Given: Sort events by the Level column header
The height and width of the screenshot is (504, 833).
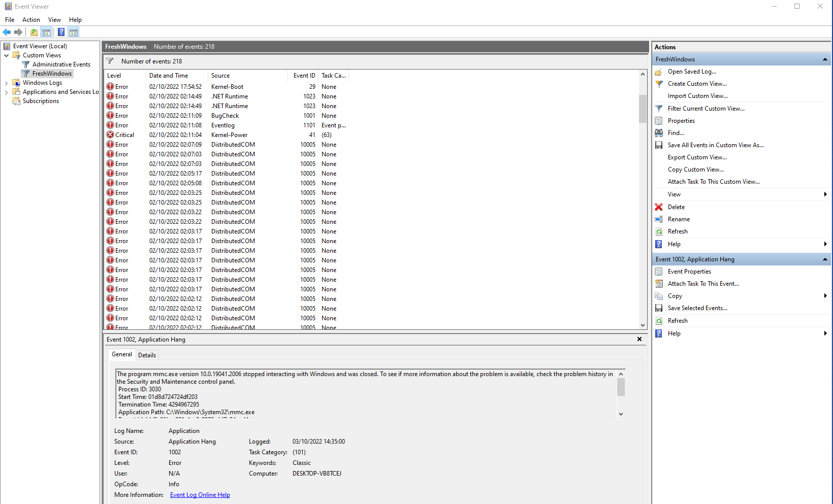Looking at the screenshot, I should (x=125, y=76).
